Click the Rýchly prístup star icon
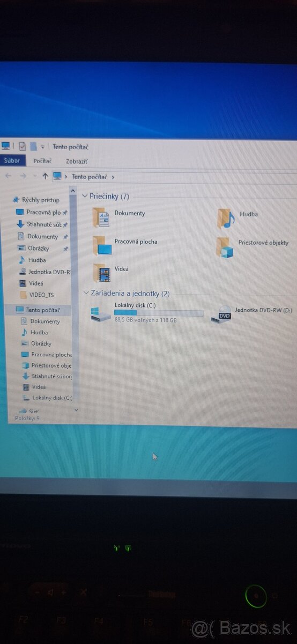The image size is (297, 644). (16, 200)
